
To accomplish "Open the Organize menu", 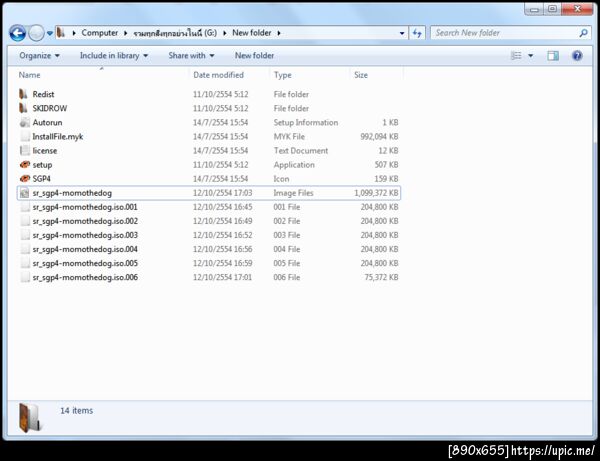I will pyautogui.click(x=39, y=56).
